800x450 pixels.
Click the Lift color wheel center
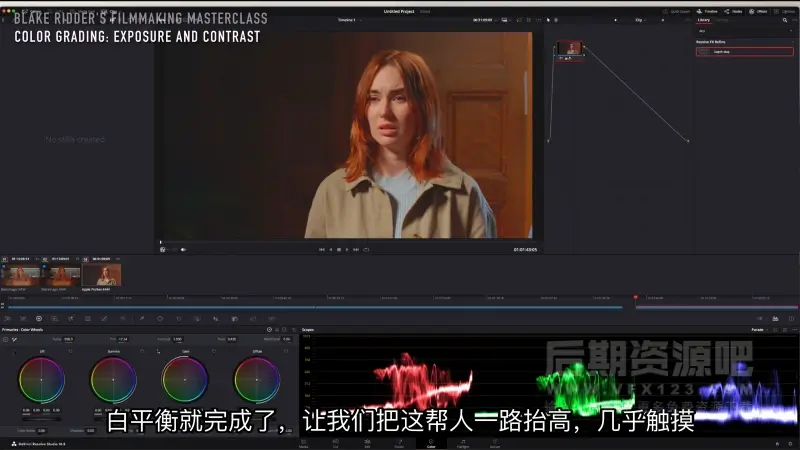pos(41,380)
